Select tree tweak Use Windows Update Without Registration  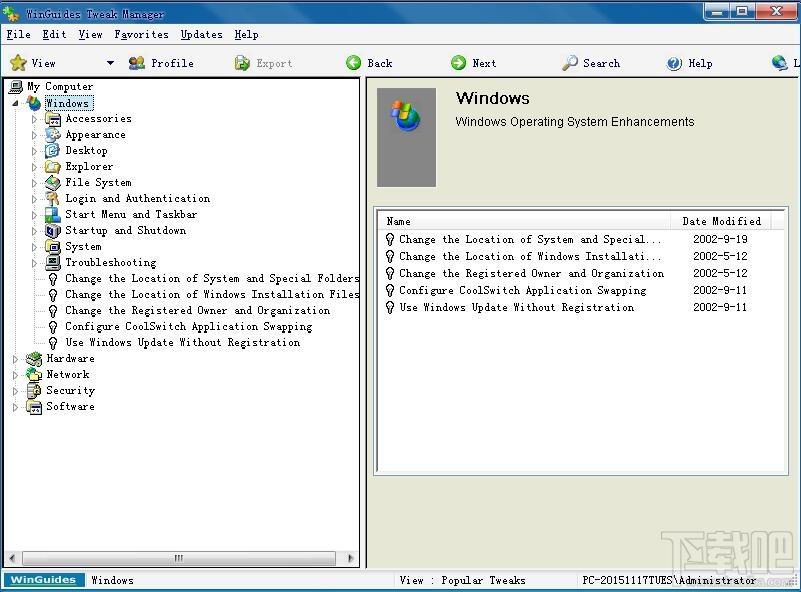point(182,342)
